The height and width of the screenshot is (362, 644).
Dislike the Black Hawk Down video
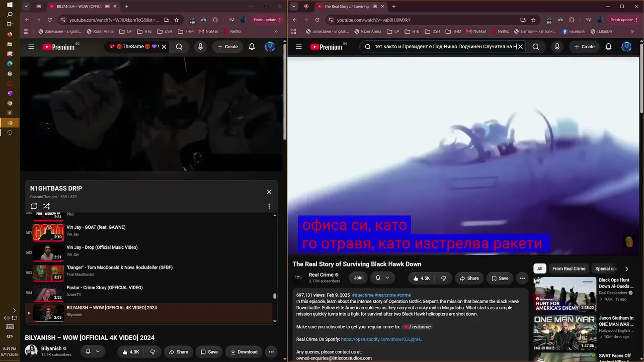pos(444,278)
